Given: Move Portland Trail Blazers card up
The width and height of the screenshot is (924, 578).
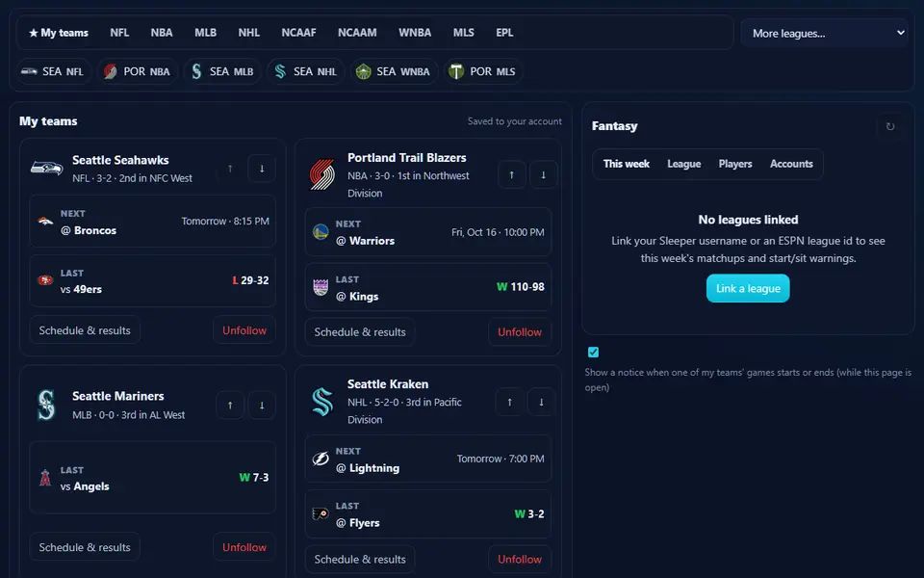Looking at the screenshot, I should click(x=511, y=174).
